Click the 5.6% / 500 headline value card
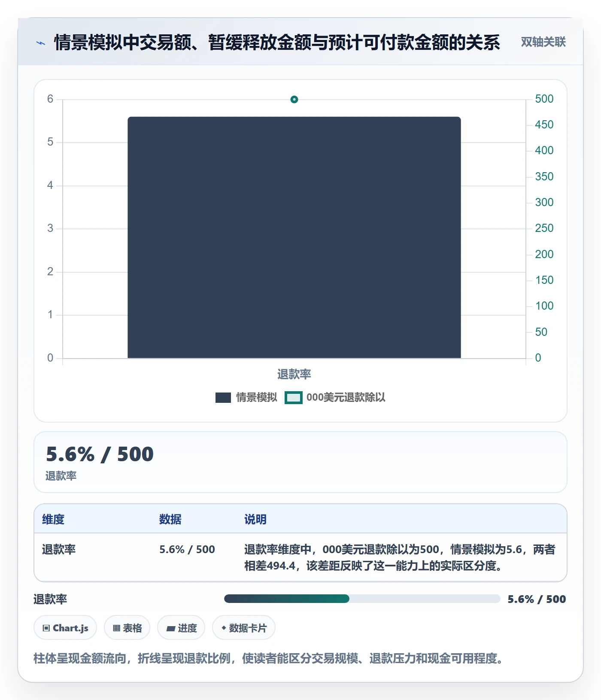Screen dimensions: 601x700 point(300,462)
